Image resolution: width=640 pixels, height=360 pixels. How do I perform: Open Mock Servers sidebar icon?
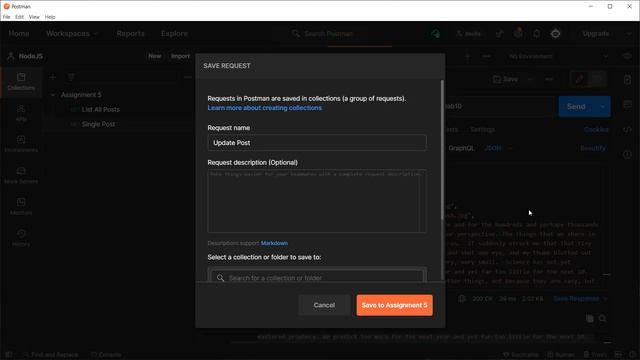coord(21,175)
